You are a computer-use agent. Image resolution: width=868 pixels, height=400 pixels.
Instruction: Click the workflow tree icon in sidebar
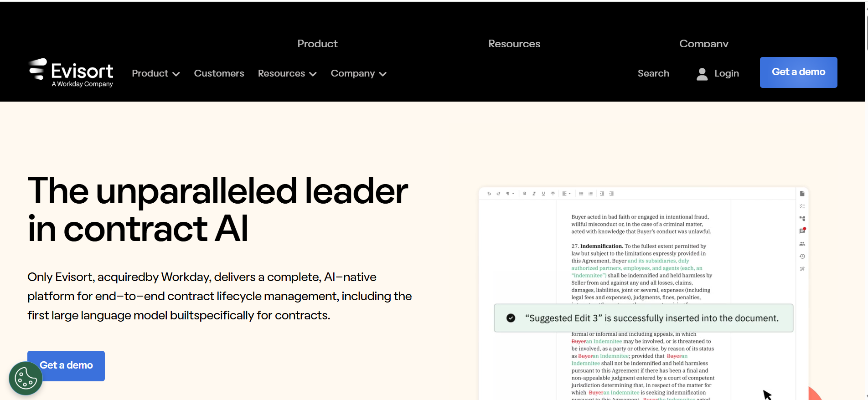click(802, 219)
